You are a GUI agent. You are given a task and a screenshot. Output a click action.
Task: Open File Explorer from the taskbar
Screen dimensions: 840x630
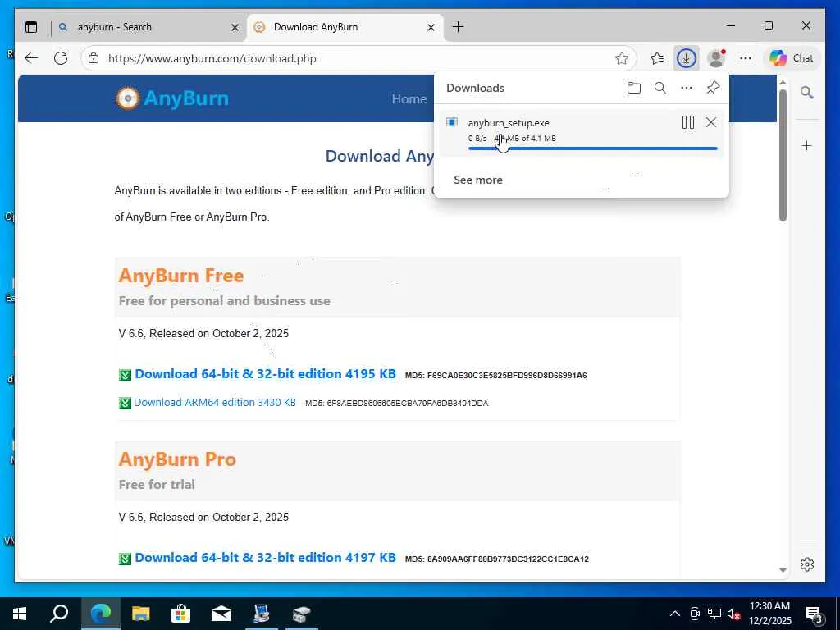(141, 614)
